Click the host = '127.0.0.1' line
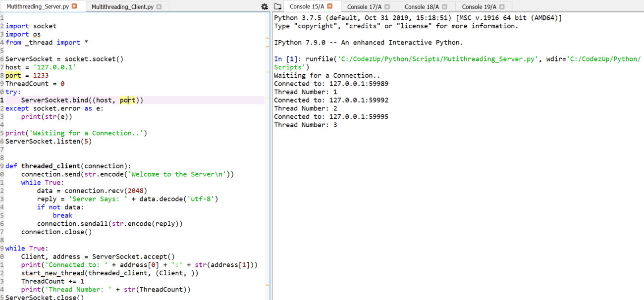This screenshot has width=644, height=300. pyautogui.click(x=41, y=67)
